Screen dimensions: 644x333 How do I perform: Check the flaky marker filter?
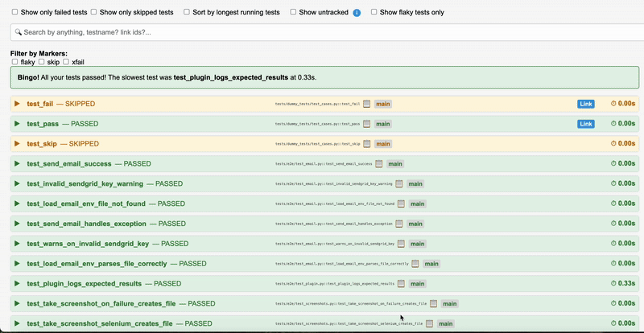tap(14, 61)
